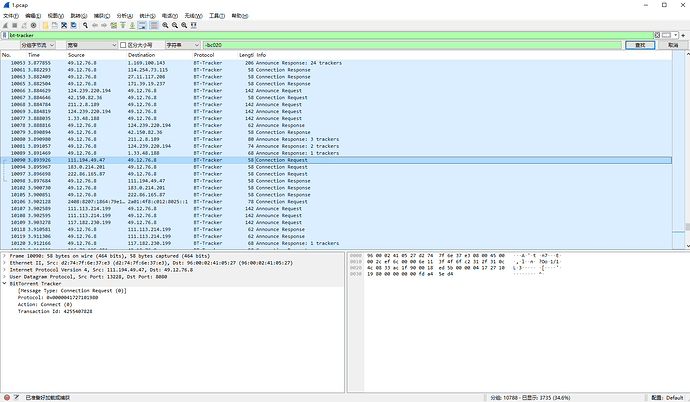
Task: Select packet 10053 Announce Response: 24 trackers
Action: 336,63
